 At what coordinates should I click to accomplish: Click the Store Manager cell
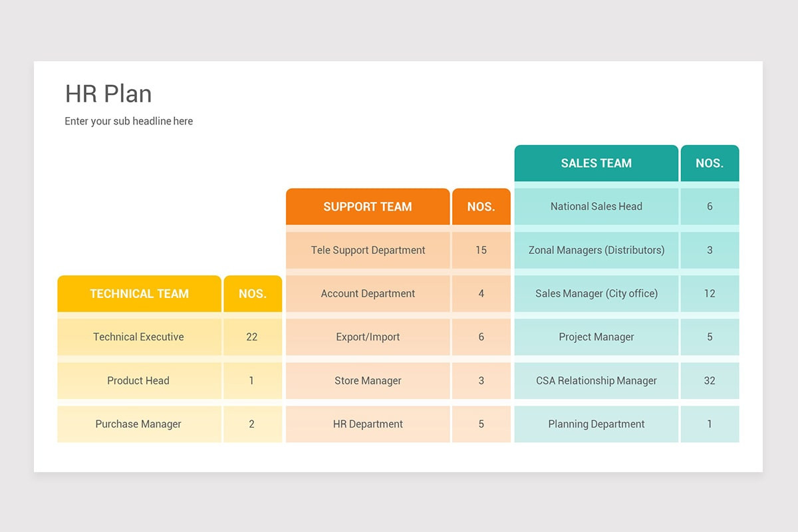tap(367, 380)
